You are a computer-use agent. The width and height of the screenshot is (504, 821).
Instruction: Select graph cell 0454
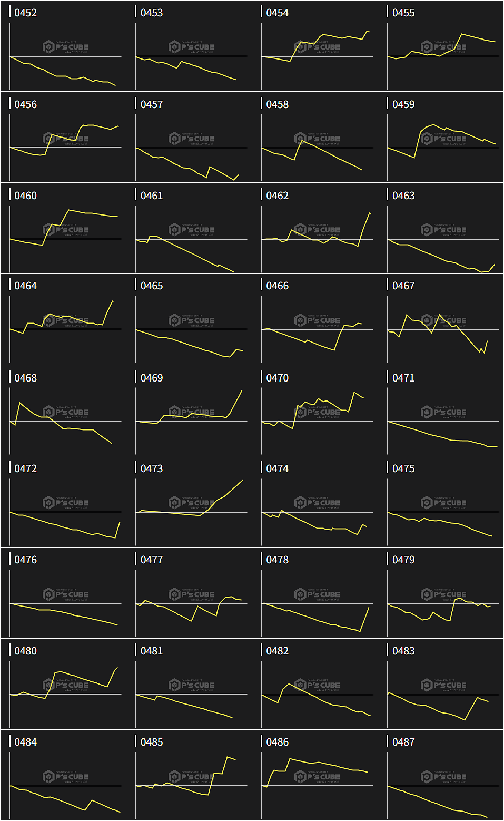coord(315,46)
